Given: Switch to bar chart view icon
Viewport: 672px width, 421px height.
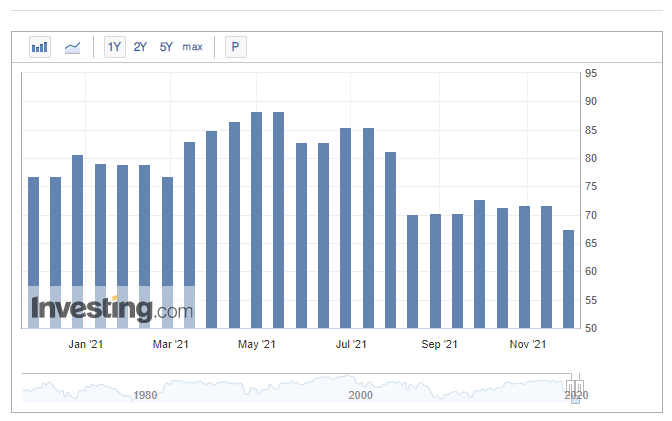Looking at the screenshot, I should click(x=40, y=47).
